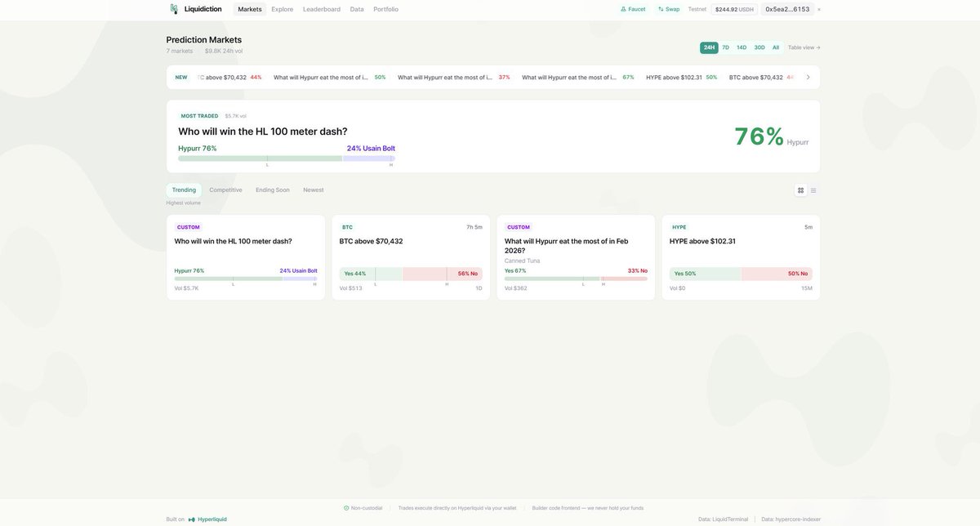The width and height of the screenshot is (980, 526).
Task: Click 33% No on Canned Tuna card
Action: (x=638, y=270)
